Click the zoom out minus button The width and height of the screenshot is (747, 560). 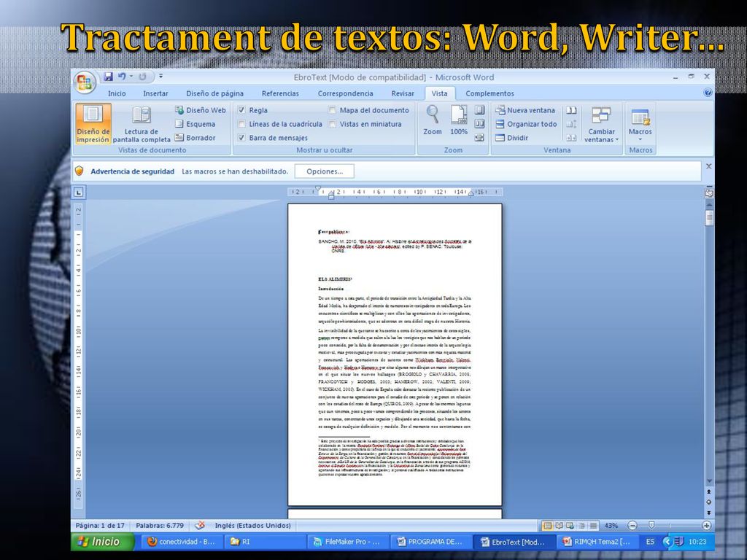click(x=632, y=526)
